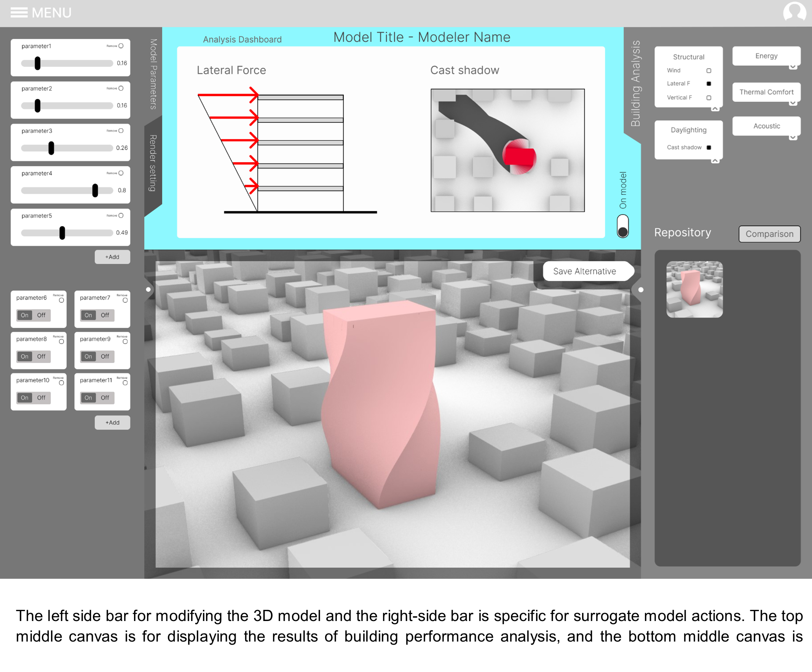Open the Model Parameters side tab
Image resolution: width=812 pixels, height=672 pixels.
pyautogui.click(x=153, y=74)
